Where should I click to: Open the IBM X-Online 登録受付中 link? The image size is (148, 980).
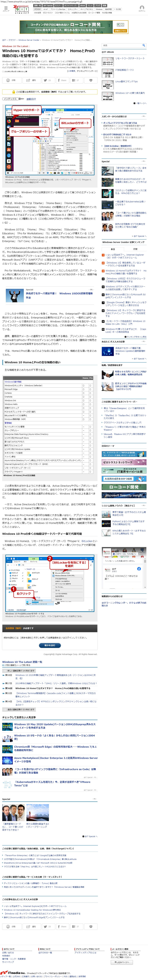(x=117, y=146)
